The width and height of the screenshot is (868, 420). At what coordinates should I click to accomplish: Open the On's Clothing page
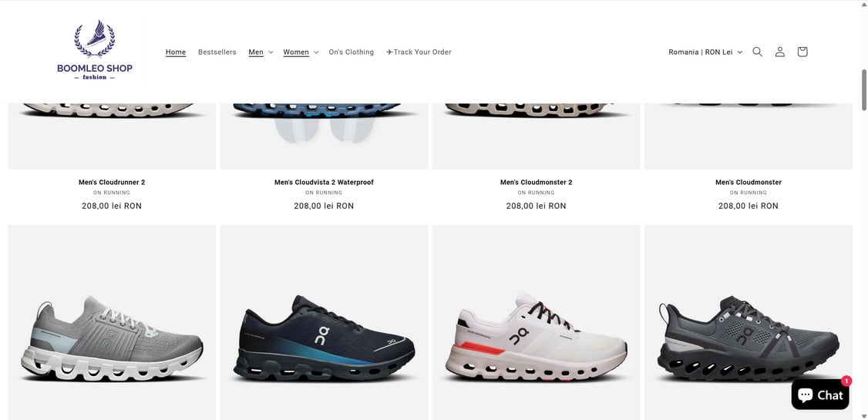coord(351,52)
